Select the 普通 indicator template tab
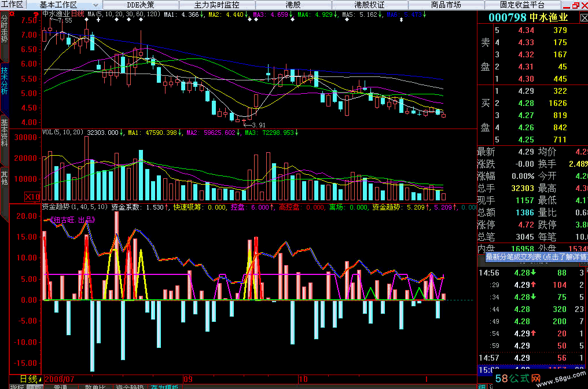The height and width of the screenshot is (389, 588). coord(60,387)
